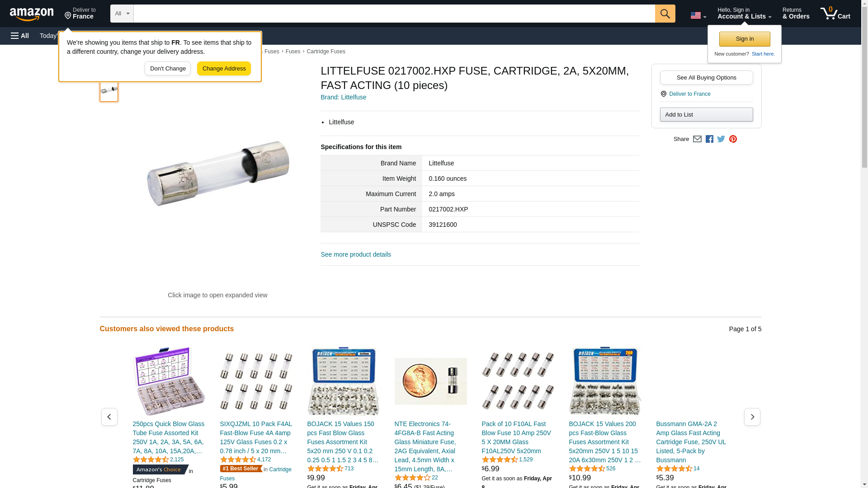Click See more product details link
The image size is (868, 488).
356,254
